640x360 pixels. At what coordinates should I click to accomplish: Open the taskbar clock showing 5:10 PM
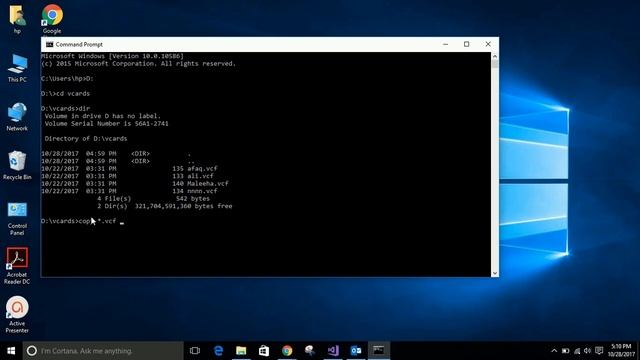tap(621, 351)
